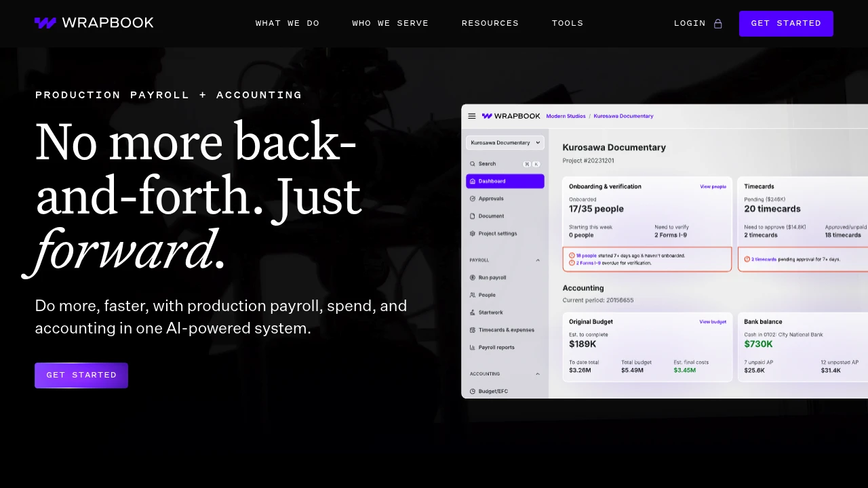Click the Login link
Screen dimensions: 868x488
click(x=690, y=23)
